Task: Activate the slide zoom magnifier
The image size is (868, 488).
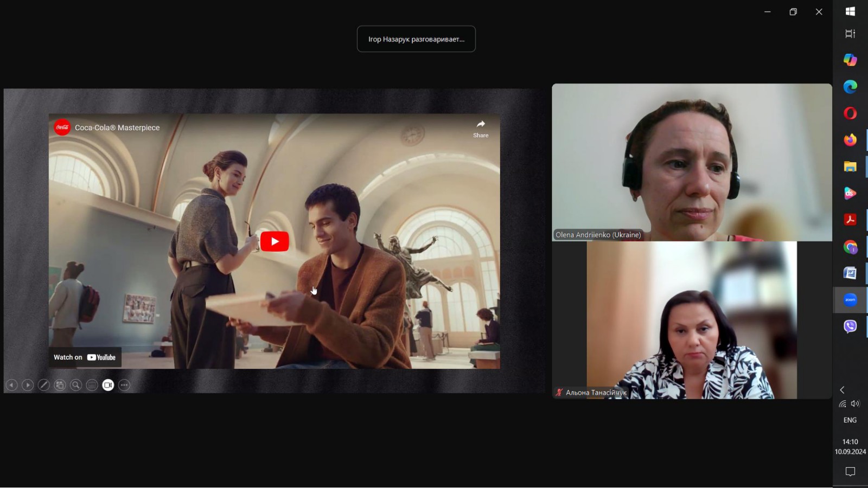Action: [76, 385]
